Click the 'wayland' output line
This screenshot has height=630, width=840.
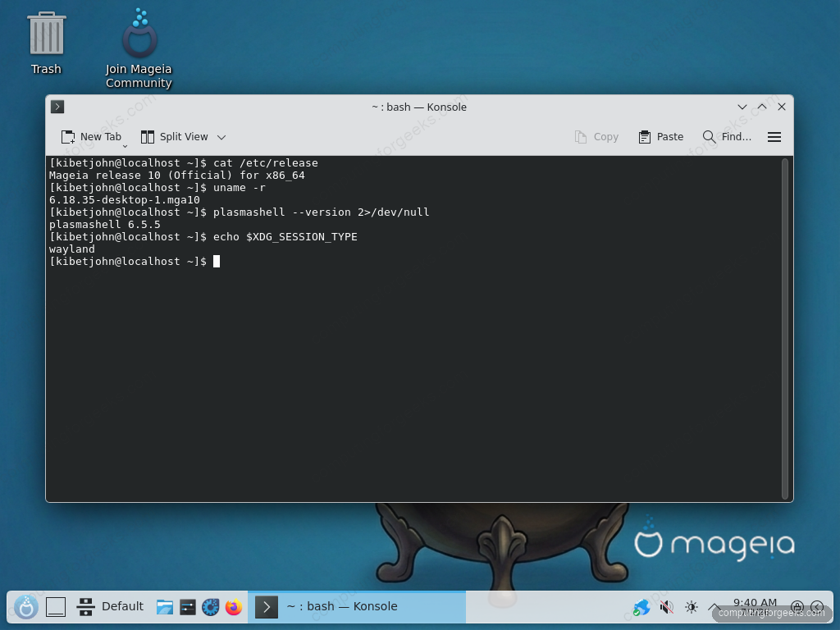72,249
